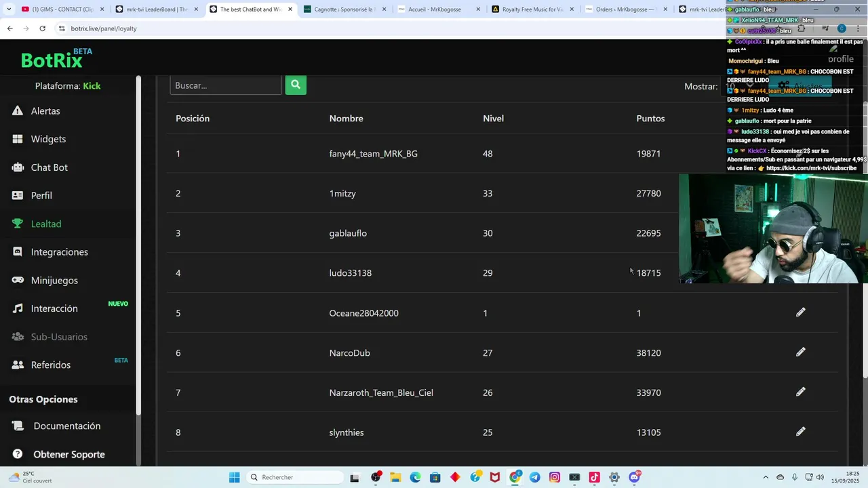Click Obtener Soporte link
Image resolution: width=868 pixels, height=488 pixels.
(x=69, y=454)
